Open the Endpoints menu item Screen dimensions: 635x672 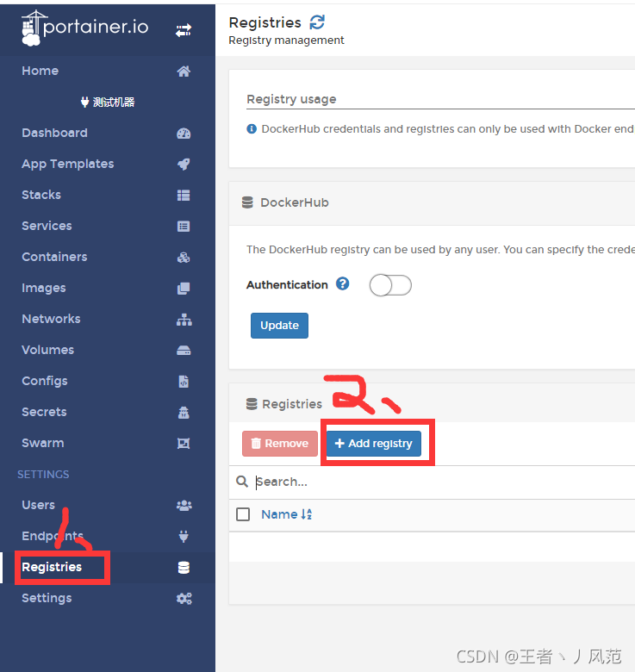53,536
